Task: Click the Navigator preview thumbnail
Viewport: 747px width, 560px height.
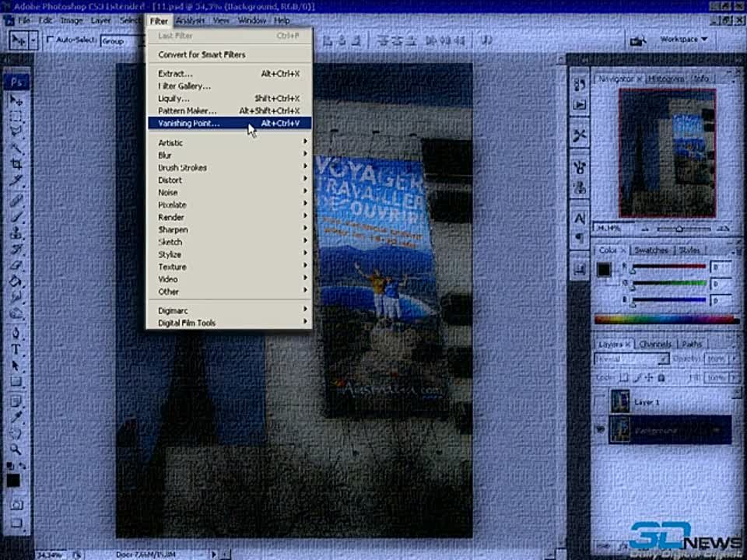Action: click(x=666, y=152)
